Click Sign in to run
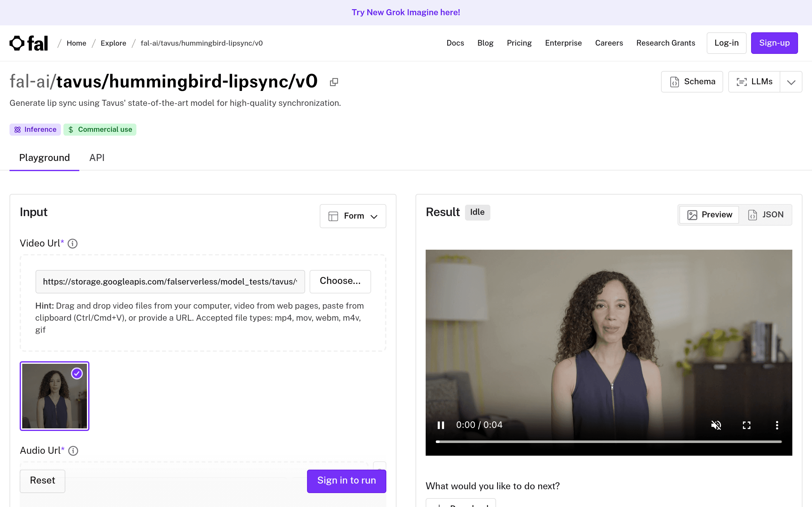The height and width of the screenshot is (507, 812). 346,480
